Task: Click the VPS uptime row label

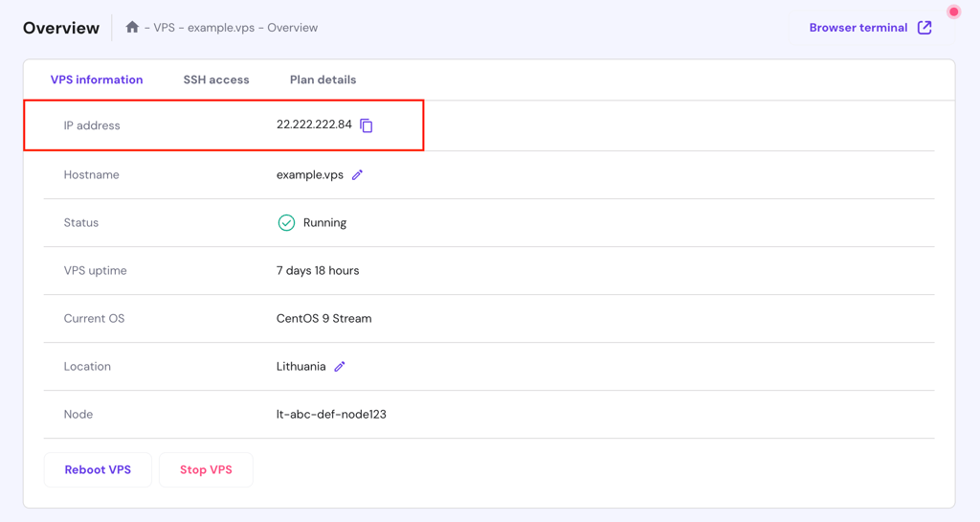Action: tap(95, 271)
